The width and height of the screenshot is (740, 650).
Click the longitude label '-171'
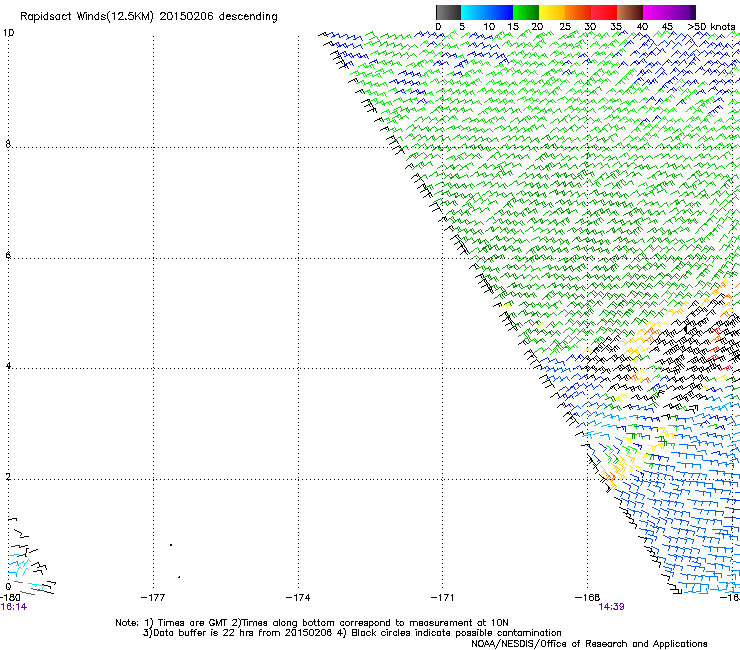[442, 597]
